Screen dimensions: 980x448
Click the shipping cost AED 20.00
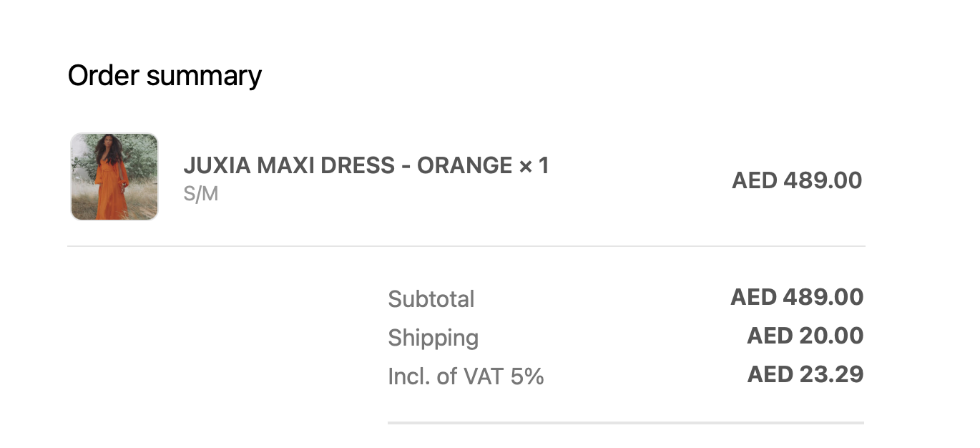[805, 336]
